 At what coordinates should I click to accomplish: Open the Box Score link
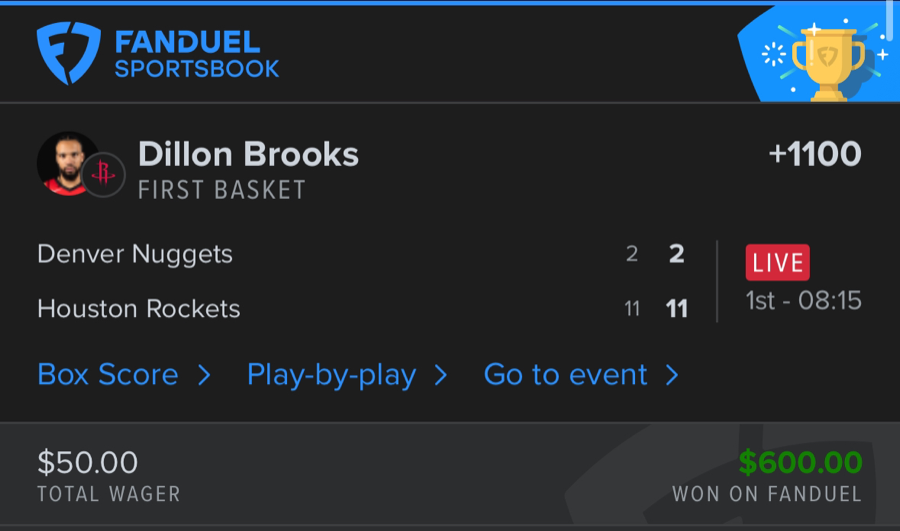click(x=108, y=375)
